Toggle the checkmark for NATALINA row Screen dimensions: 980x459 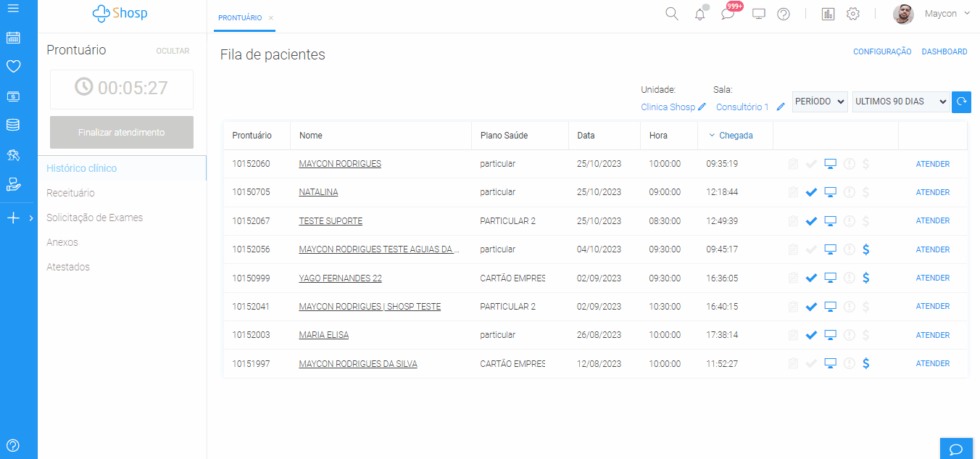tap(812, 192)
